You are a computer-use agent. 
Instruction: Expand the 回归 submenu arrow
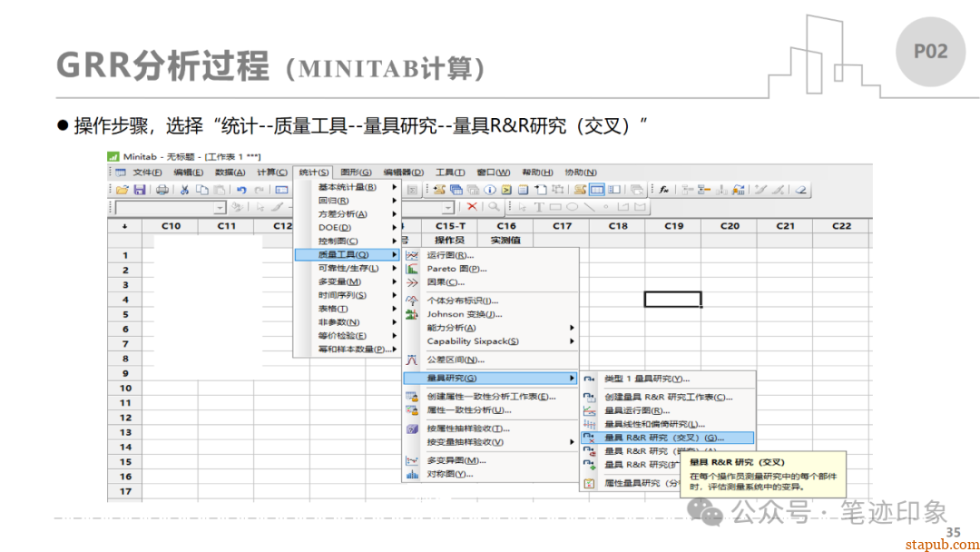395,201
